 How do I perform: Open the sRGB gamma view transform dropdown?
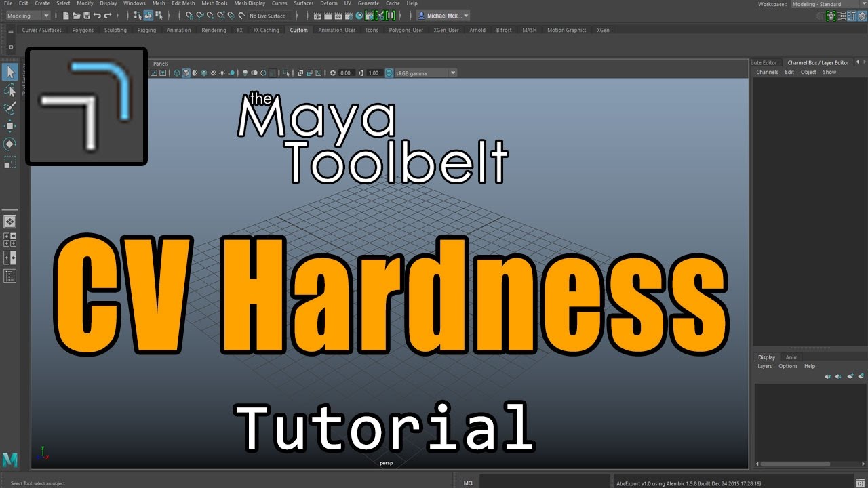[425, 73]
